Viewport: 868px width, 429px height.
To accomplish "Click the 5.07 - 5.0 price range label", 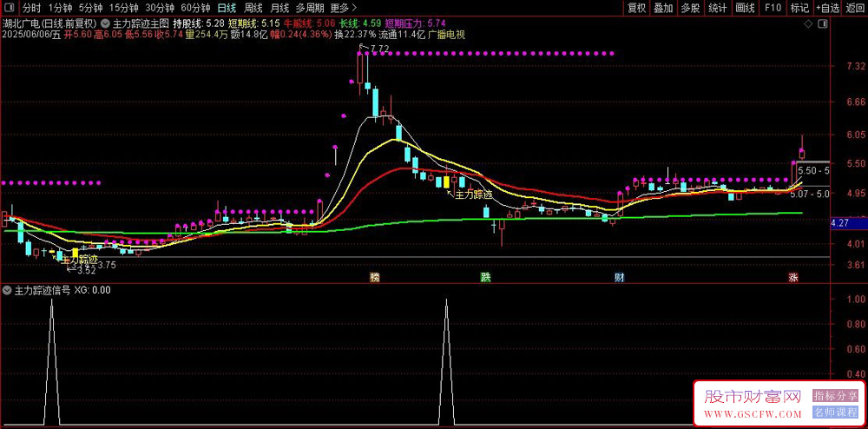I will click(x=810, y=194).
